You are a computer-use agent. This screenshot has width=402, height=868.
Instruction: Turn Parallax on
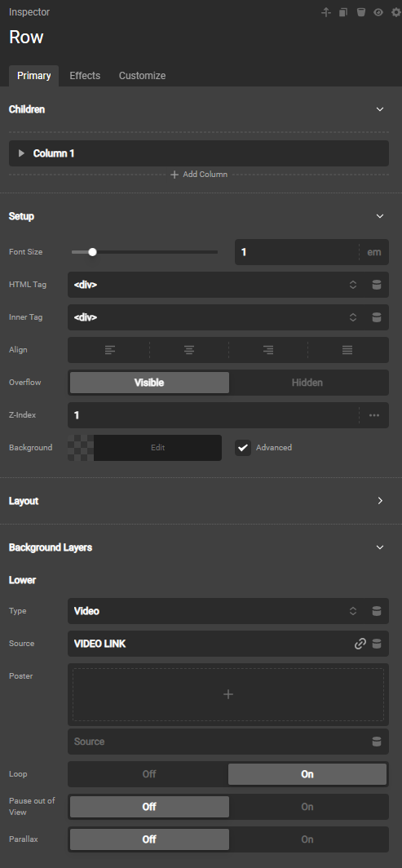307,839
